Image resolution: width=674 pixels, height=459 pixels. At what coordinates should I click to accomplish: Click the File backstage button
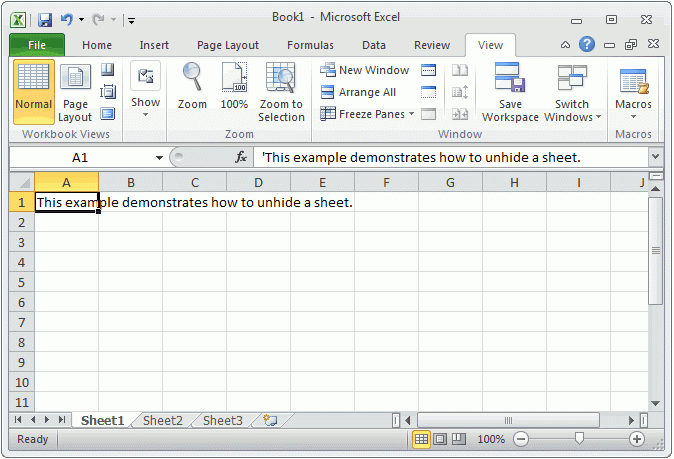click(37, 45)
